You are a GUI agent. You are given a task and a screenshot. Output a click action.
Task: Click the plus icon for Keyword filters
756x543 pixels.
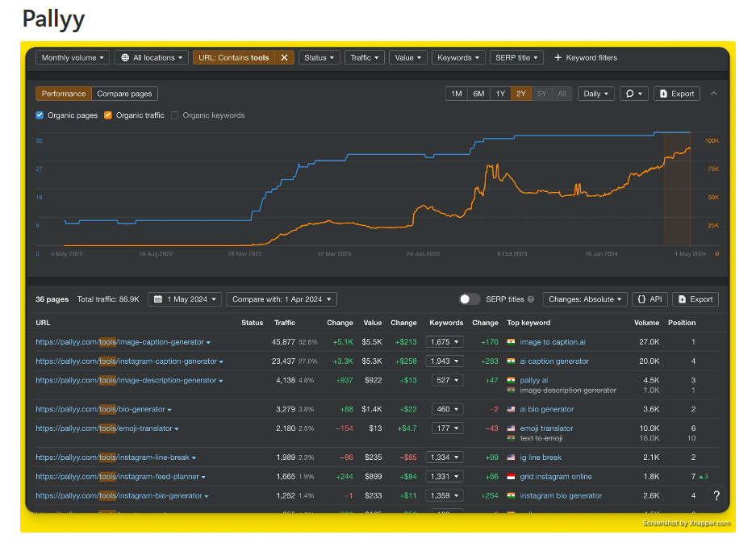coord(558,58)
